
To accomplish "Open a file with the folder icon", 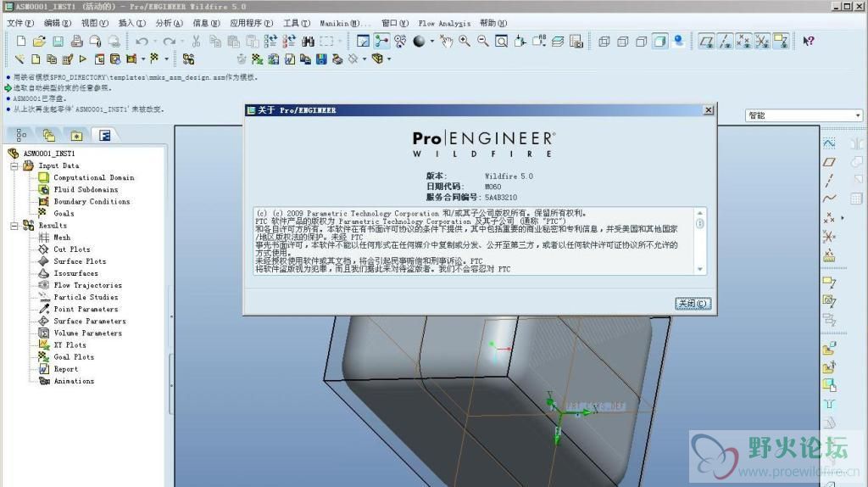I will pyautogui.click(x=39, y=41).
